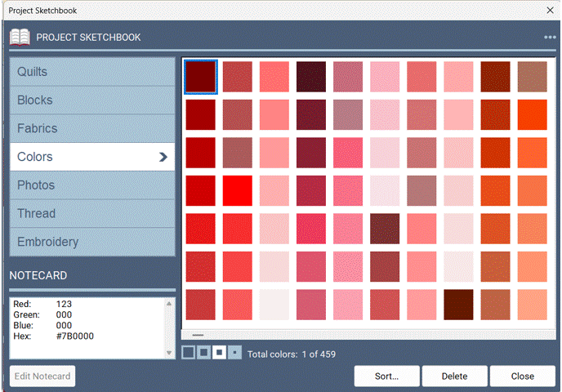
Task: Click the Project Sketchbook book icon
Action: click(x=20, y=37)
